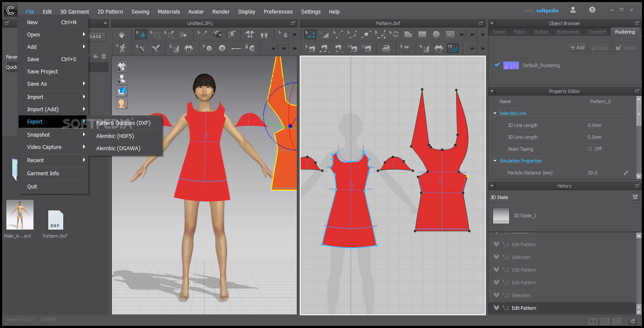Viewport: 644px width, 328px height.
Task: Click the refresh button in the status bar
Action: point(633,321)
